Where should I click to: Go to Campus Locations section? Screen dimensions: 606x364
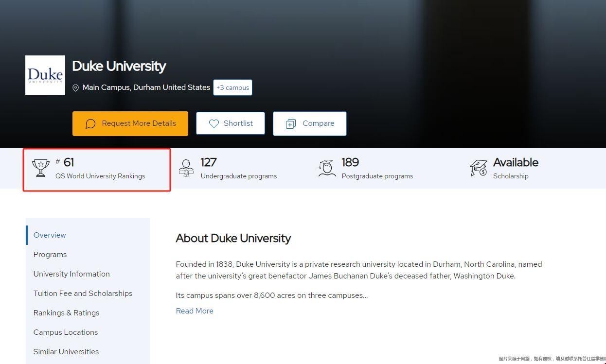66,332
